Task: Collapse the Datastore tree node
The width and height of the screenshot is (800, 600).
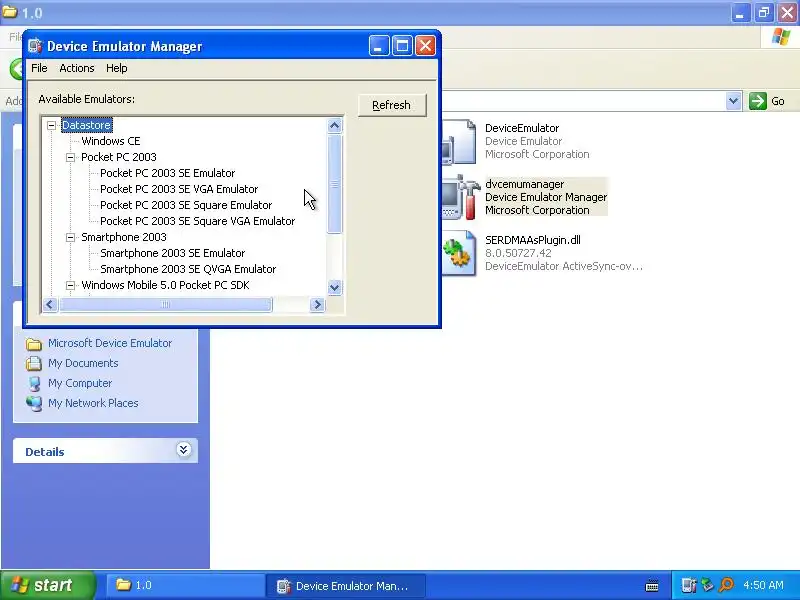Action: tap(52, 125)
